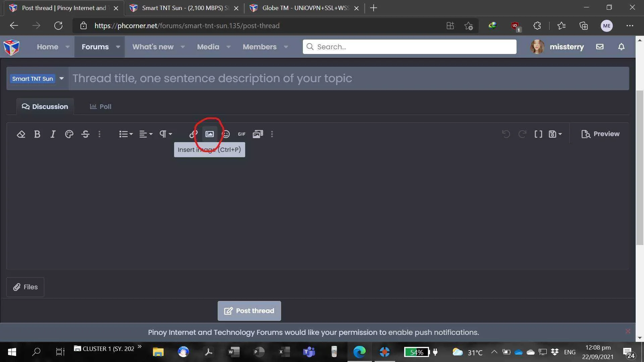644x362 pixels.
Task: Open the What's new menu item
Action: (153, 47)
